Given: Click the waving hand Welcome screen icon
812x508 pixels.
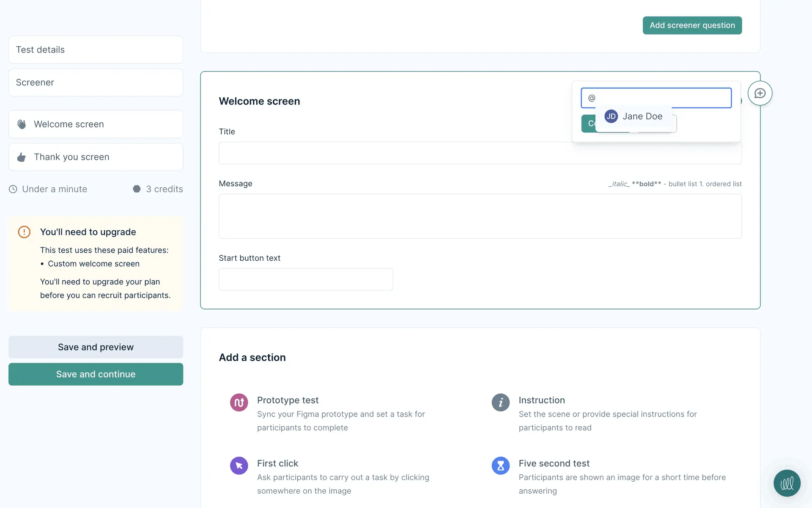Looking at the screenshot, I should pos(22,124).
